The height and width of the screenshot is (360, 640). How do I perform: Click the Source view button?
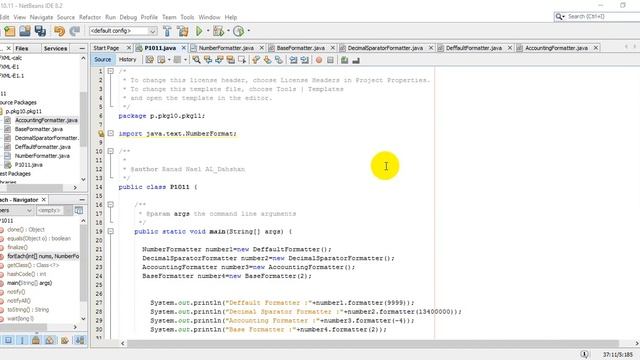pos(102,60)
